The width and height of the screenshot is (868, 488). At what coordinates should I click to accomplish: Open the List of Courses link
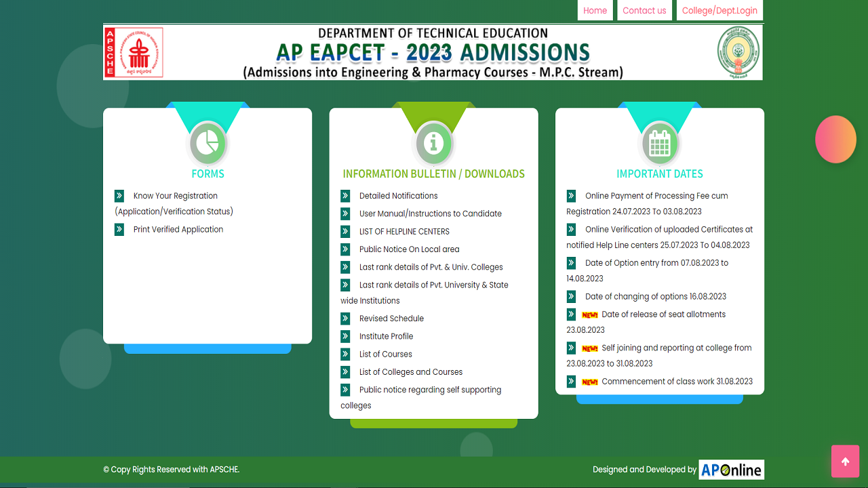[x=386, y=354]
